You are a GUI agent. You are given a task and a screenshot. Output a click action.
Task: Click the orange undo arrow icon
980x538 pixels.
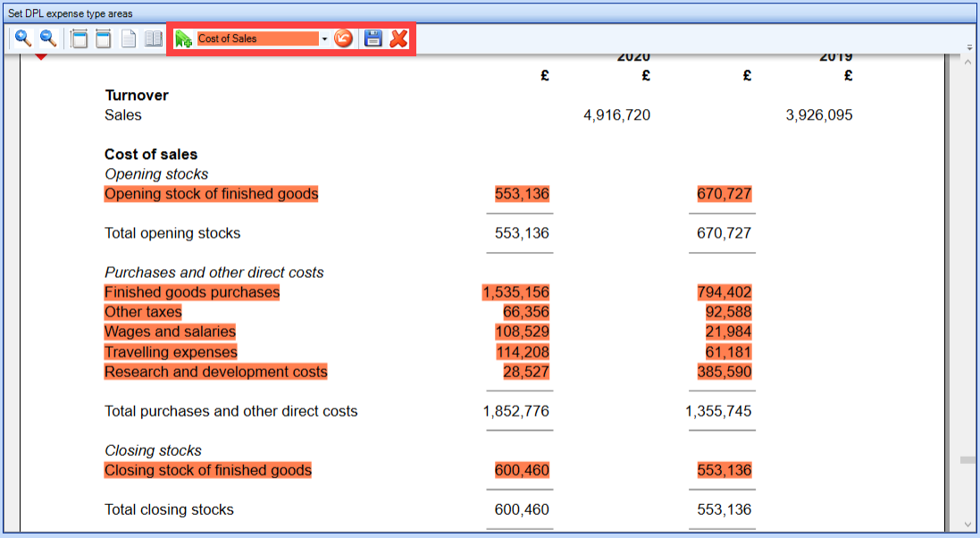tap(343, 38)
